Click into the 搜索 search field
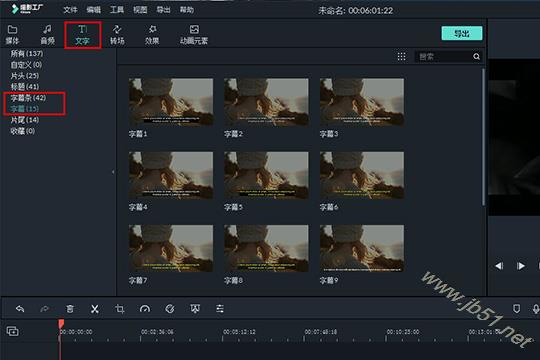The height and width of the screenshot is (360, 540). click(444, 56)
